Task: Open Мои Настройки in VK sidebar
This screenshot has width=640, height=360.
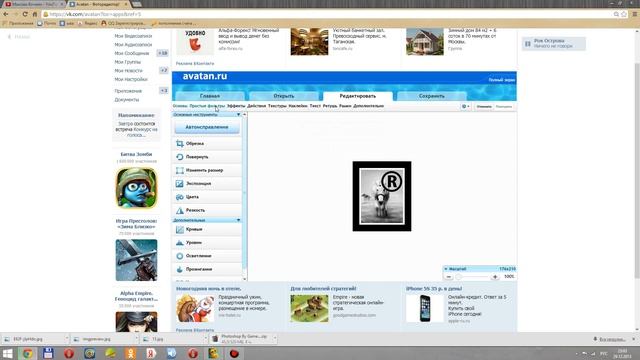Action: pos(131,79)
